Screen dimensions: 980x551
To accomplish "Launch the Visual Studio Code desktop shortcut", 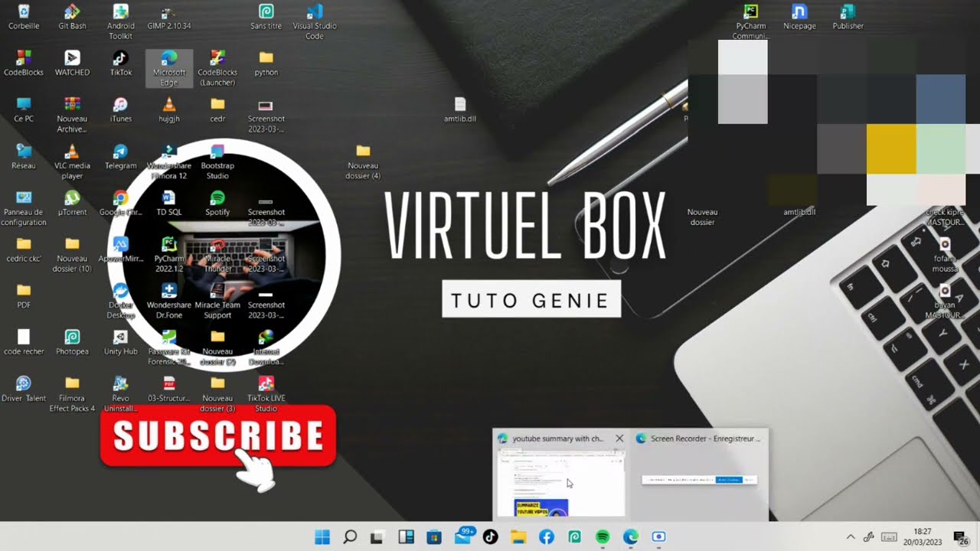I will [x=315, y=22].
